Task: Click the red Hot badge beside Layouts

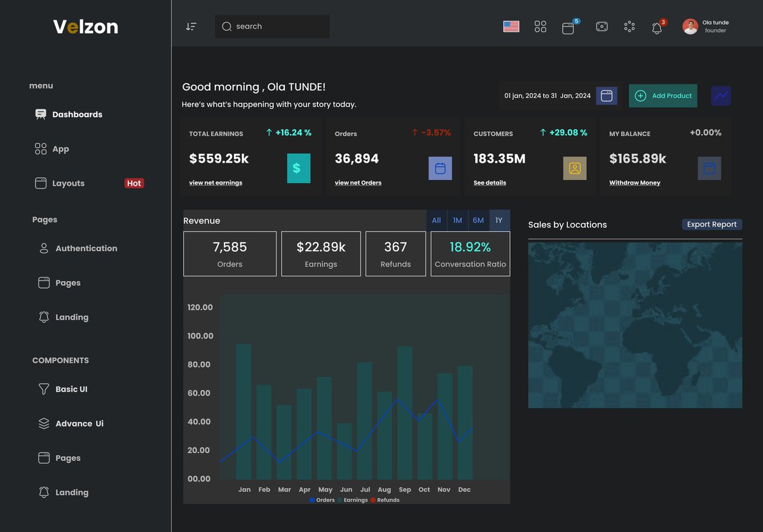Action: (134, 183)
